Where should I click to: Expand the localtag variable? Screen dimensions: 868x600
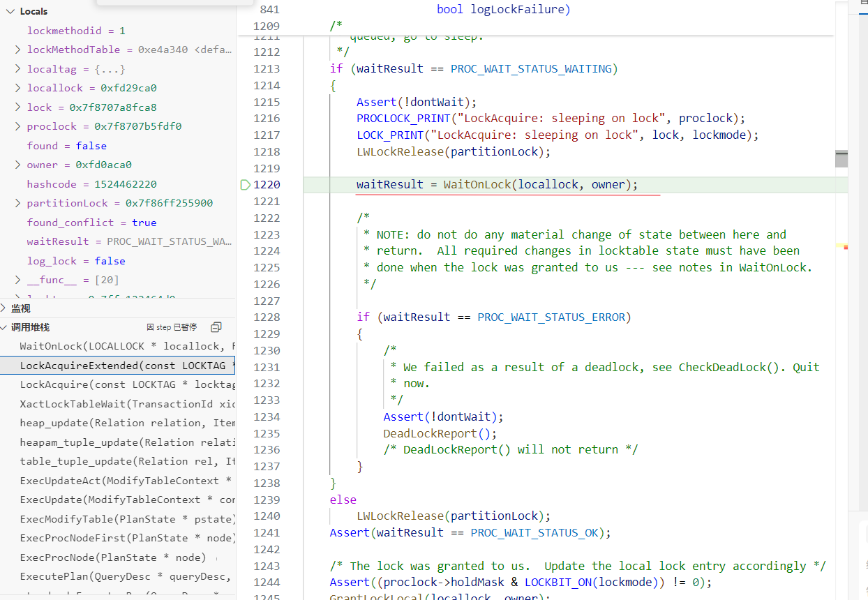[17, 69]
